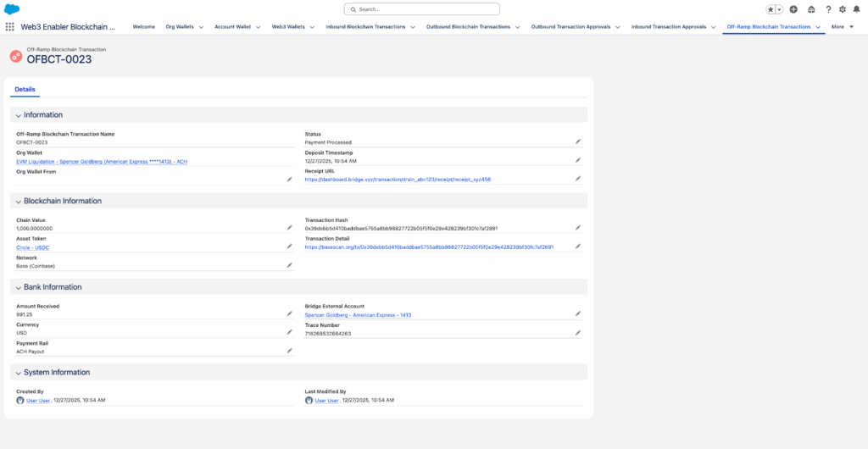
Task: Open the Circle - USDC asset token link
Action: tap(33, 247)
